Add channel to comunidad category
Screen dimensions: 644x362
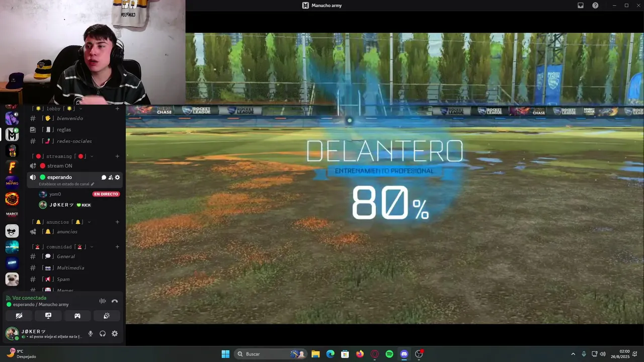(117, 247)
